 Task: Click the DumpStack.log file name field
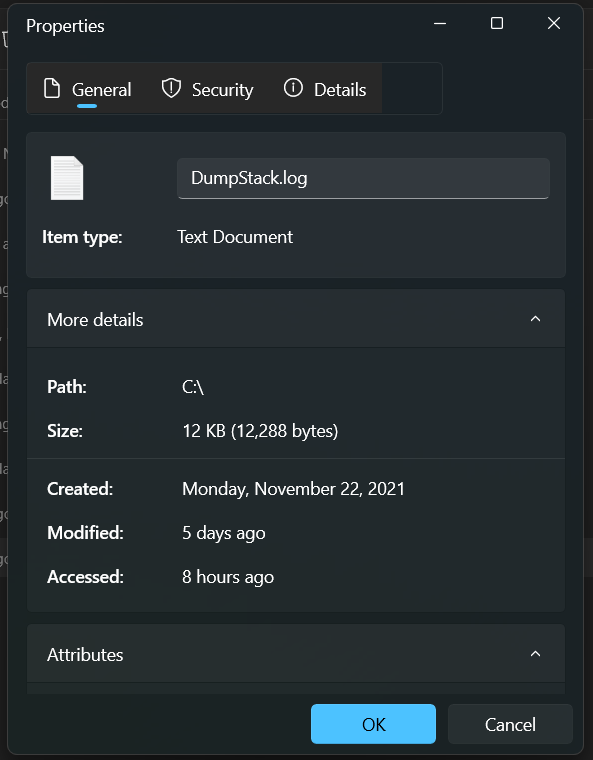coord(363,178)
